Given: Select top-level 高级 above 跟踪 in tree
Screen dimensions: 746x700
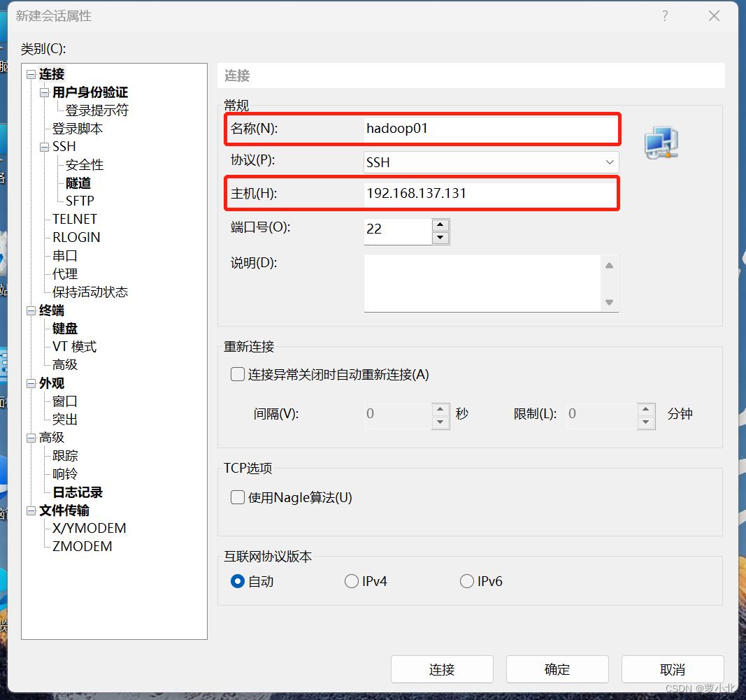Looking at the screenshot, I should pyautogui.click(x=52, y=438).
